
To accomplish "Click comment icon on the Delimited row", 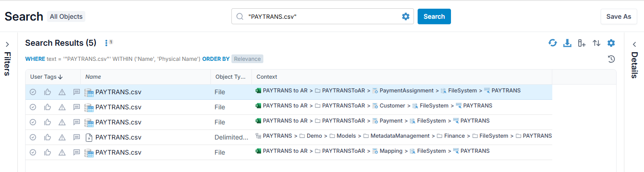I will 77,137.
